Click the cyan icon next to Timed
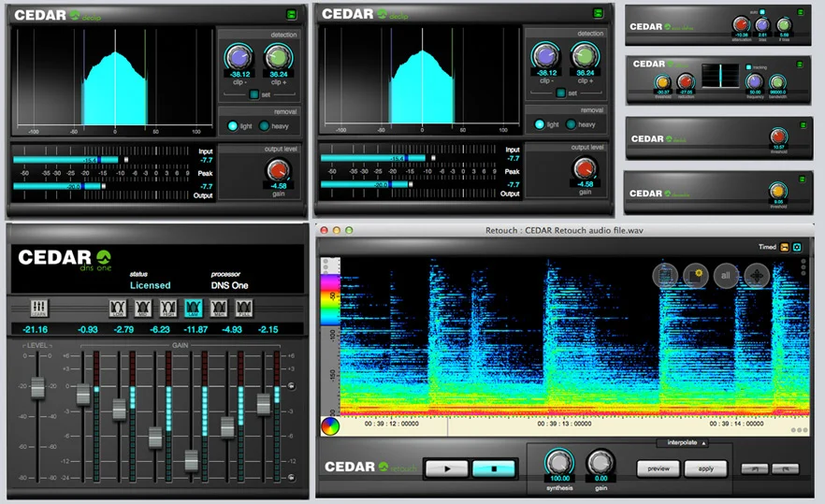This screenshot has height=504, width=825. 797,247
